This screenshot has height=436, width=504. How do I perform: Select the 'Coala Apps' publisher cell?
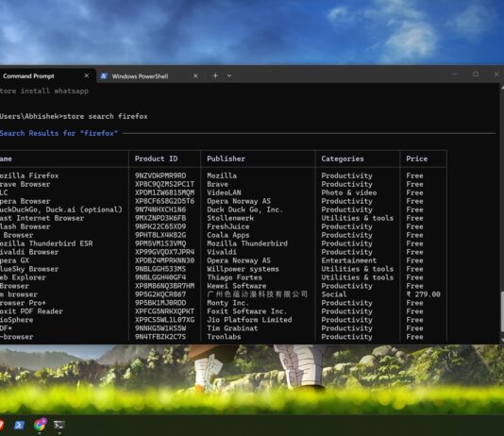(227, 235)
